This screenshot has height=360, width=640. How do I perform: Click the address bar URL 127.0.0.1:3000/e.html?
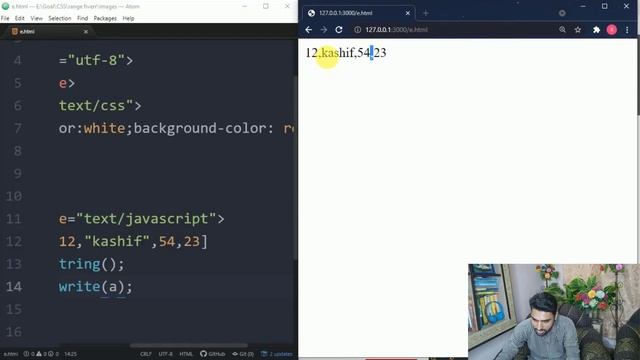[x=396, y=30]
